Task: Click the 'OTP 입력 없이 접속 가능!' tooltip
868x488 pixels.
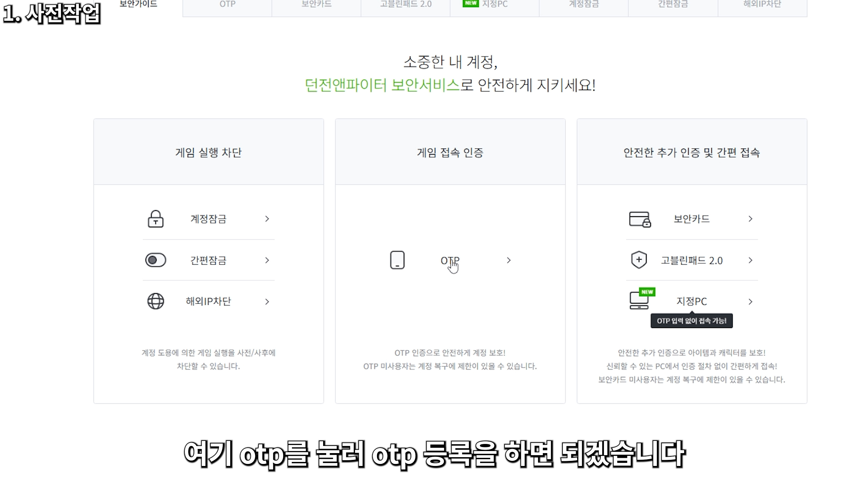Action: (691, 321)
